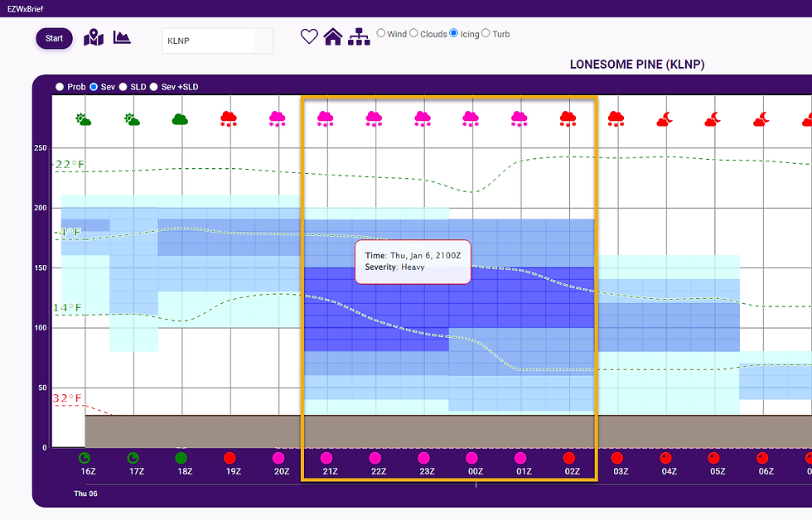Image resolution: width=812 pixels, height=520 pixels.
Task: Click the network hierarchy icon
Action: pos(359,36)
